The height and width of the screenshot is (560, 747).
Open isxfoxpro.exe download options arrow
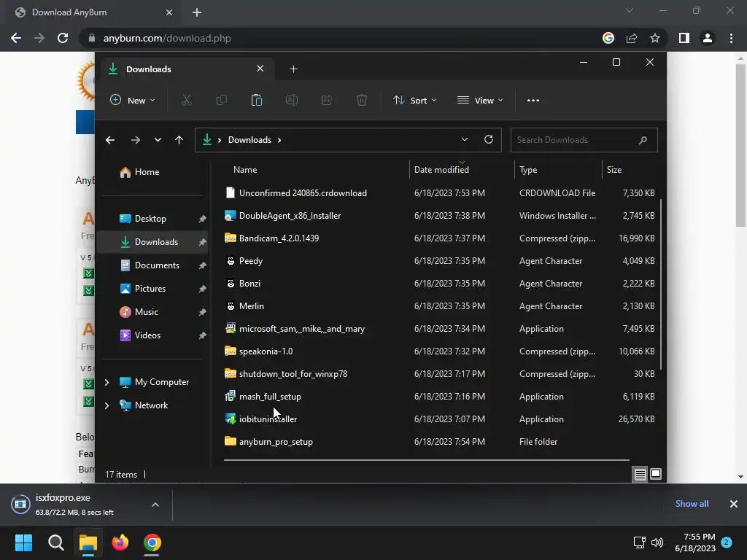coord(155,505)
